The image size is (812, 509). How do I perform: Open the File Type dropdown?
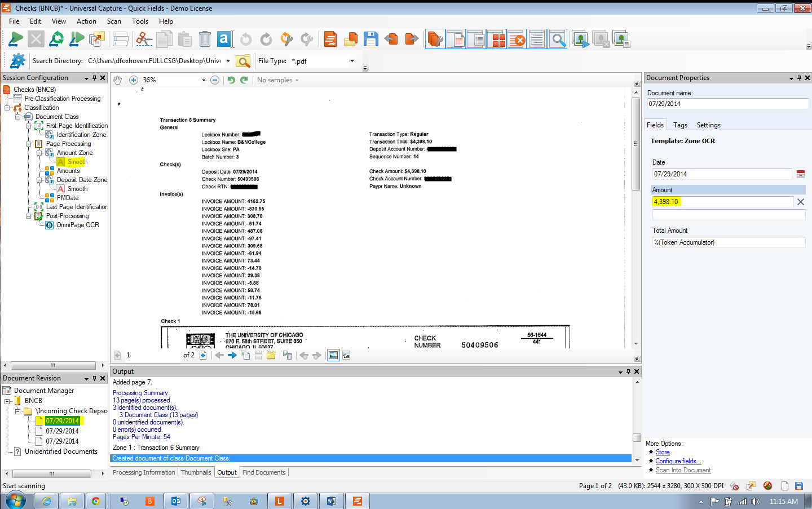tap(352, 61)
